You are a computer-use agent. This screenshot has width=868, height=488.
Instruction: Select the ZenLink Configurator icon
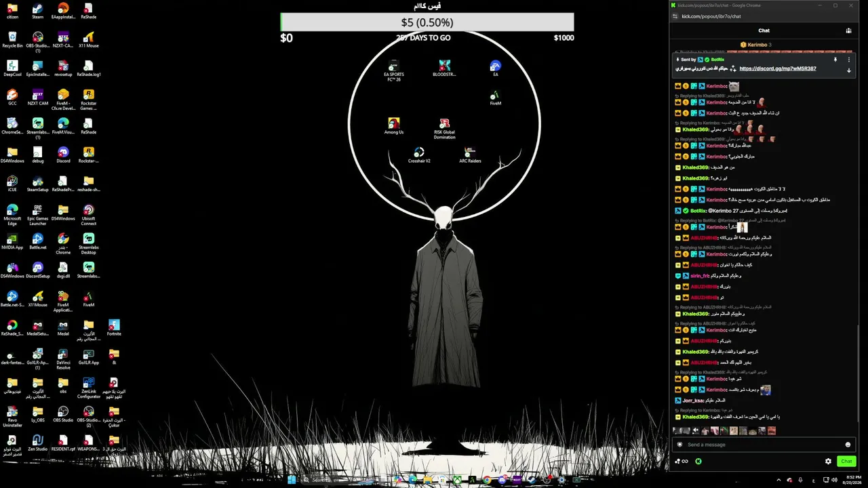pyautogui.click(x=89, y=388)
